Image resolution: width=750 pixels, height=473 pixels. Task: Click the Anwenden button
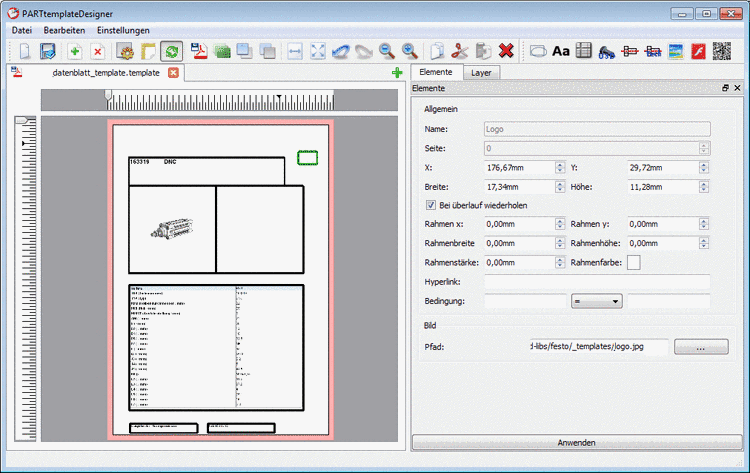577,442
